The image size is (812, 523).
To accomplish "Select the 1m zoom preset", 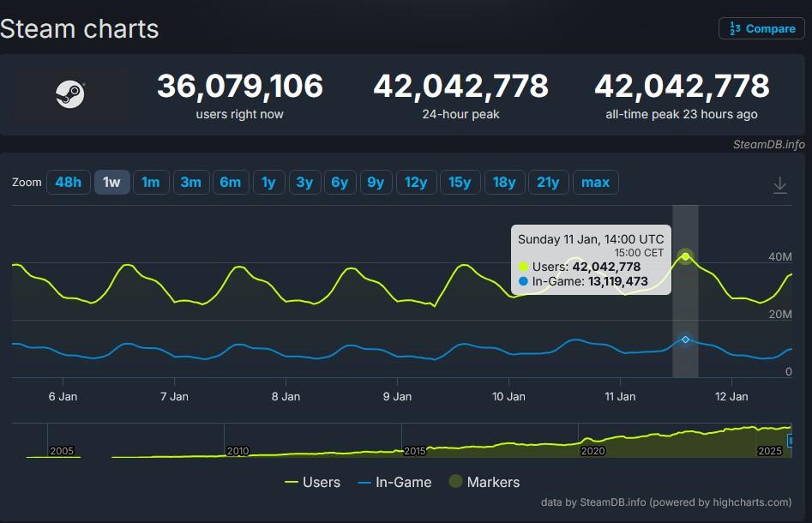I will pos(151,182).
